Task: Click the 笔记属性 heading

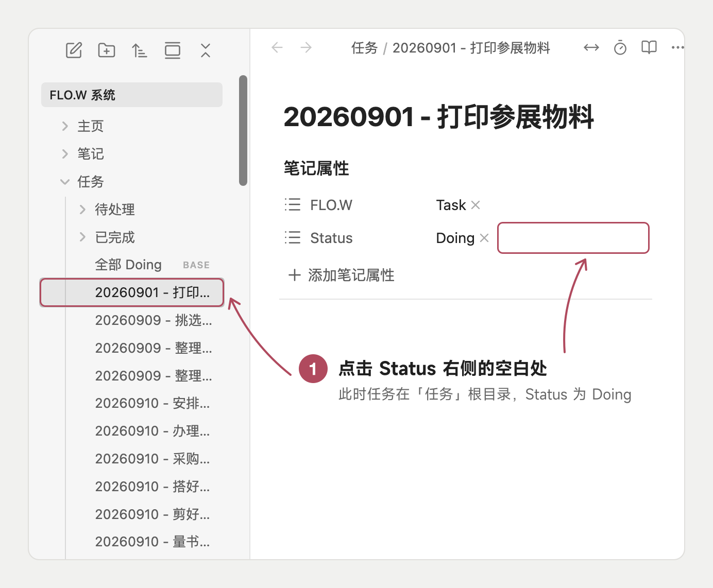Action: coord(316,168)
